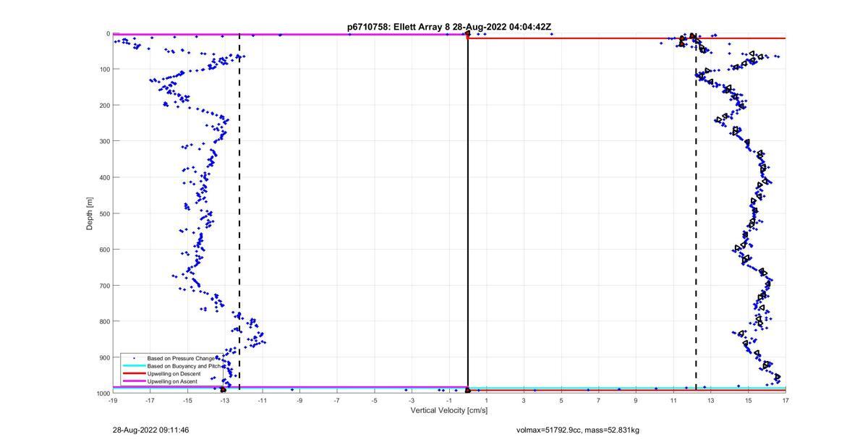Click depth axis tick label 0
This screenshot has height=442, width=868.
(x=108, y=33)
